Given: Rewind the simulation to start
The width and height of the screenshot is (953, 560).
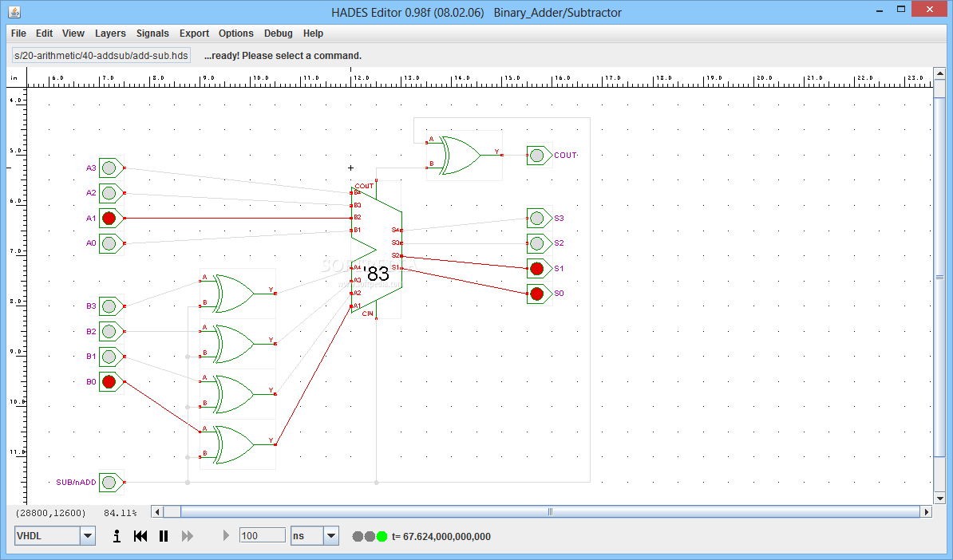Looking at the screenshot, I should (140, 536).
